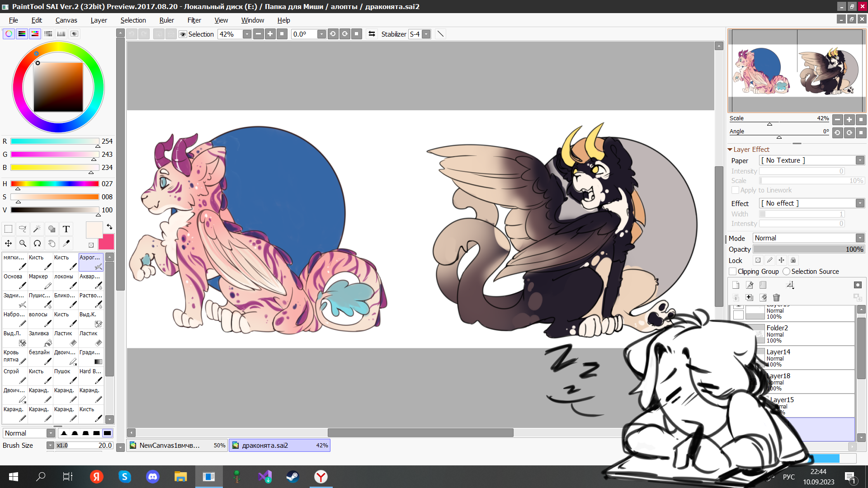Open the Paper texture dropdown
868x488 pixels.
pos(812,160)
